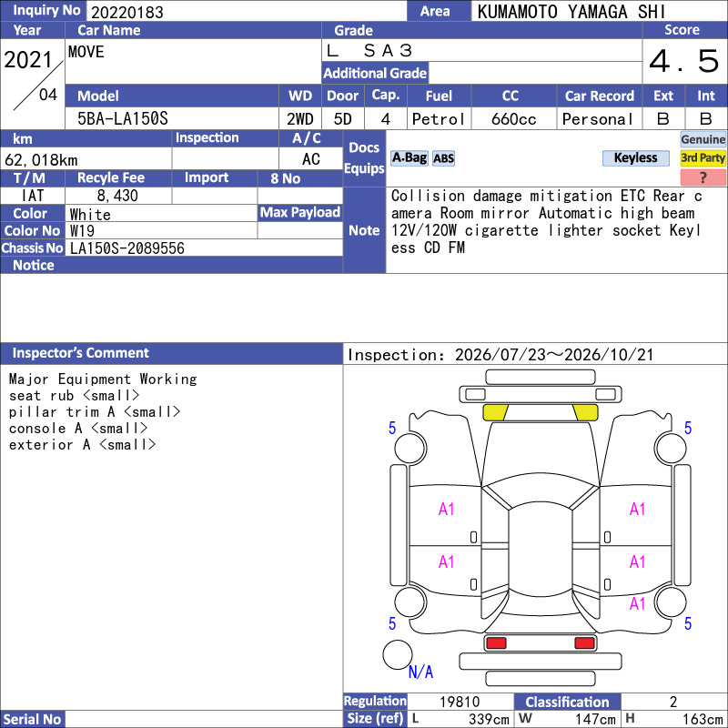728x728 pixels.
Task: Click the car record Personal
Action: (598, 119)
